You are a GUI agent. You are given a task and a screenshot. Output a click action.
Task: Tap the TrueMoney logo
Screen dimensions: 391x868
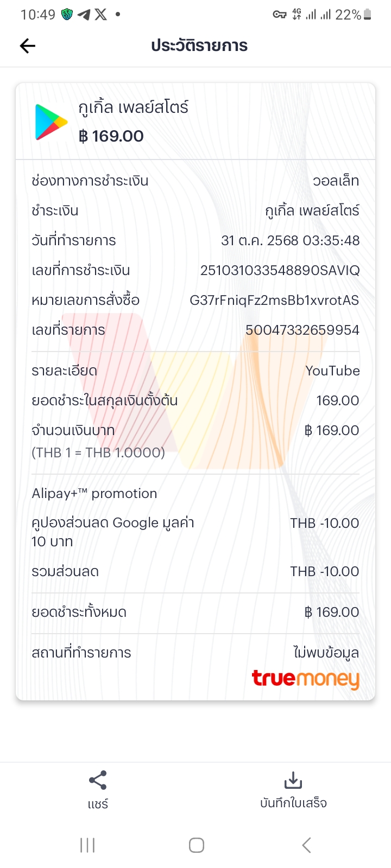tap(305, 679)
